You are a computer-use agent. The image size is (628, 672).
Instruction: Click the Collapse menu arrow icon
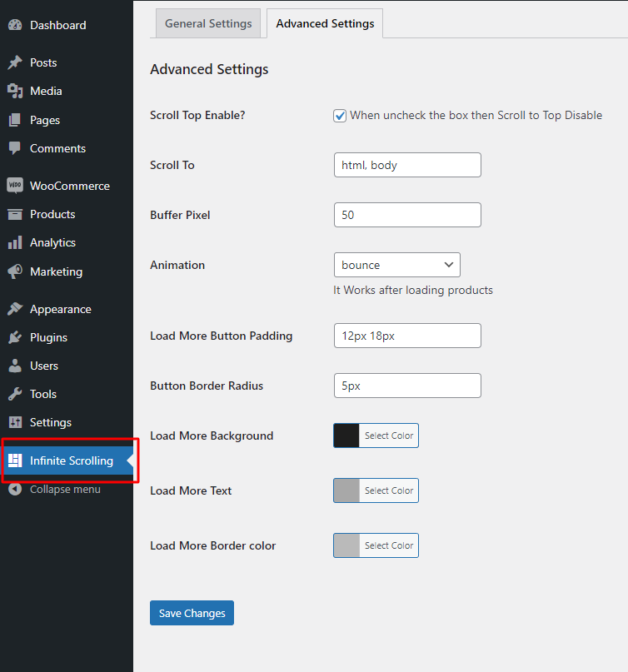[x=15, y=489]
